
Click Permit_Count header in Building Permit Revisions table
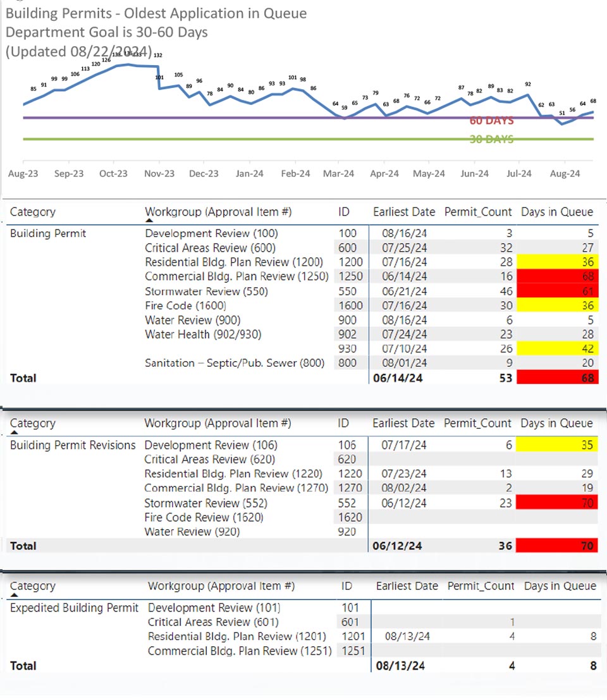coord(477,424)
